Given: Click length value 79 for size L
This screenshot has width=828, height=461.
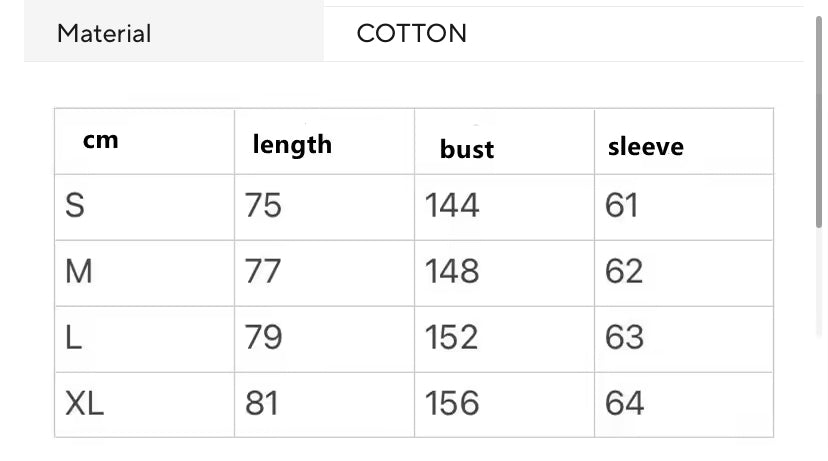Looking at the screenshot, I should [x=264, y=337].
